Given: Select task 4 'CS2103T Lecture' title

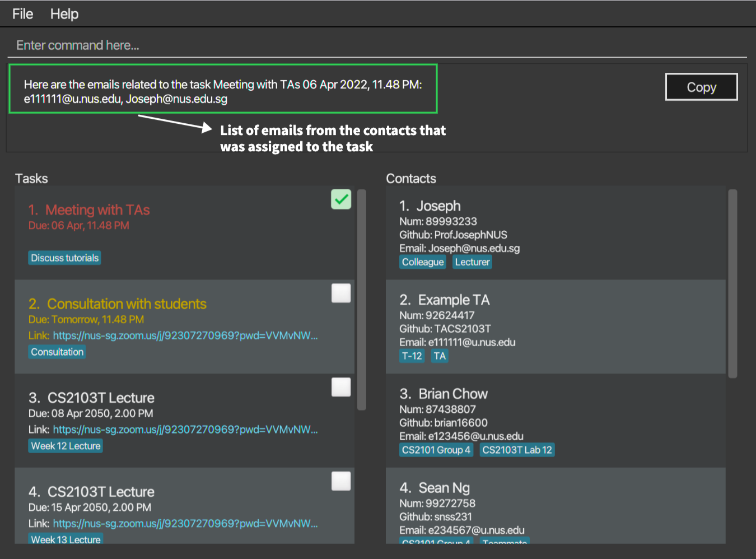Looking at the screenshot, I should tap(101, 492).
